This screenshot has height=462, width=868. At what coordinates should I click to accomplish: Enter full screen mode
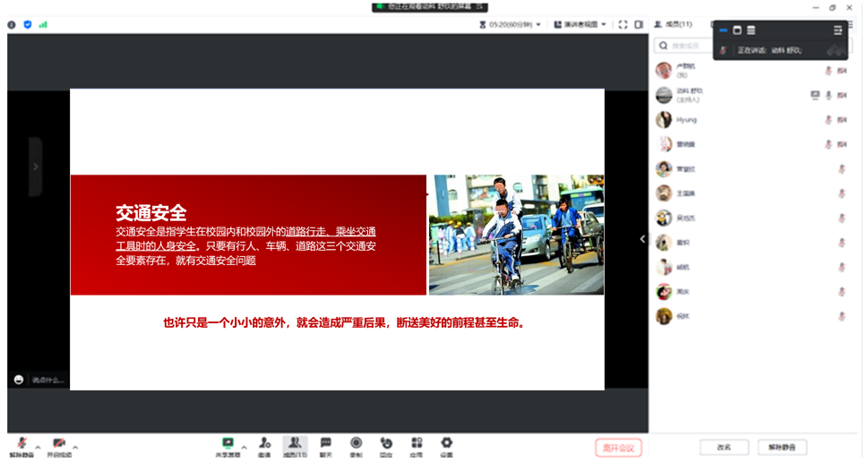coord(623,24)
